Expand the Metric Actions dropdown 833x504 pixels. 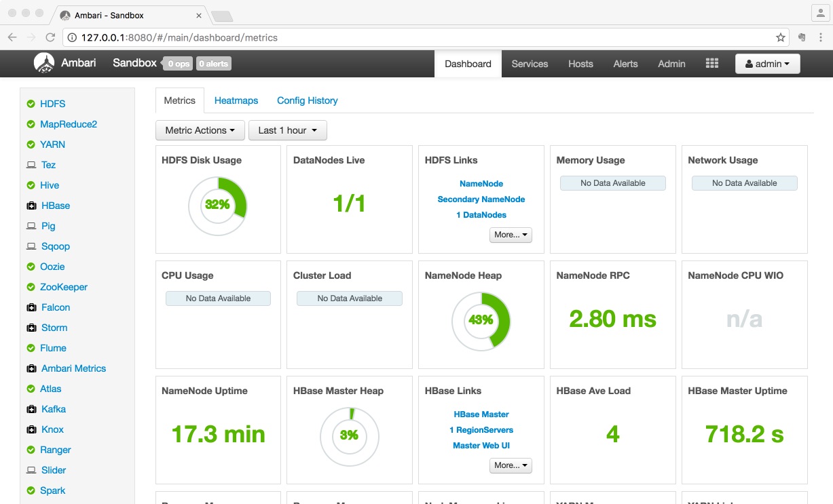(200, 130)
